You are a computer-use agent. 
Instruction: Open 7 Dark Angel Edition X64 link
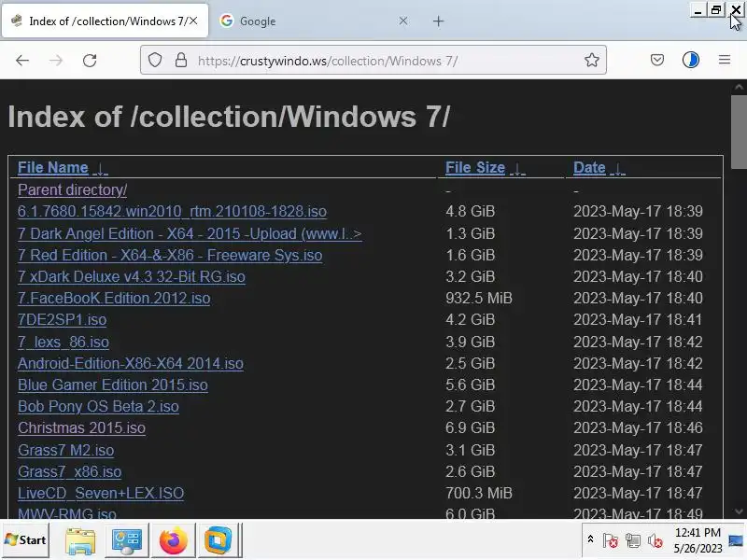point(190,234)
